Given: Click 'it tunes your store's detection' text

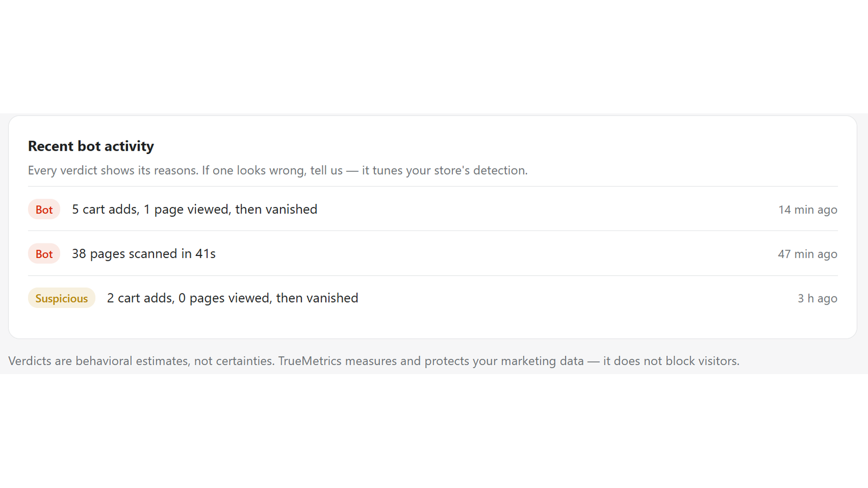Looking at the screenshot, I should pyautogui.click(x=445, y=170).
